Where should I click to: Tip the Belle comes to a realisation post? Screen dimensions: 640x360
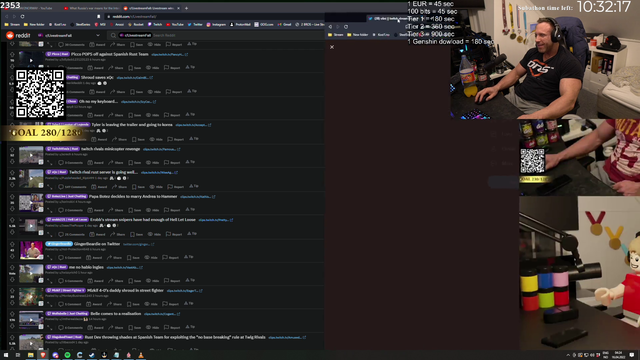[x=191, y=327]
